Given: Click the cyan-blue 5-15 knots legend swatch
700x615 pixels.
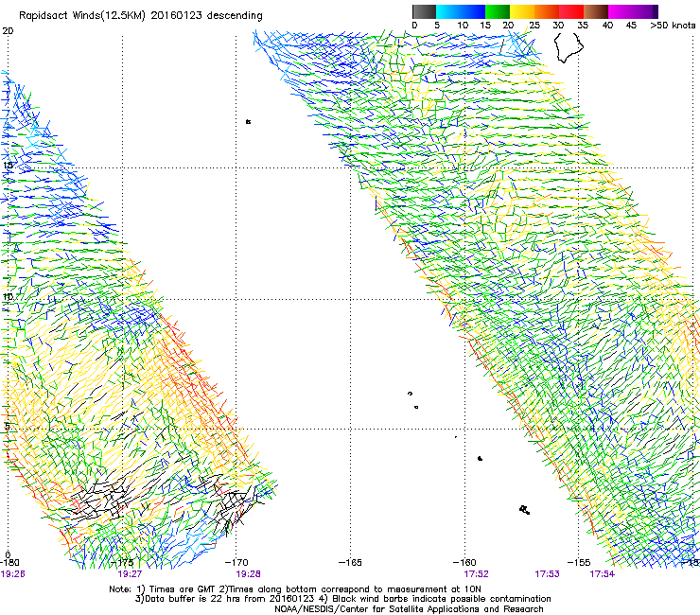Looking at the screenshot, I should click(x=461, y=11).
